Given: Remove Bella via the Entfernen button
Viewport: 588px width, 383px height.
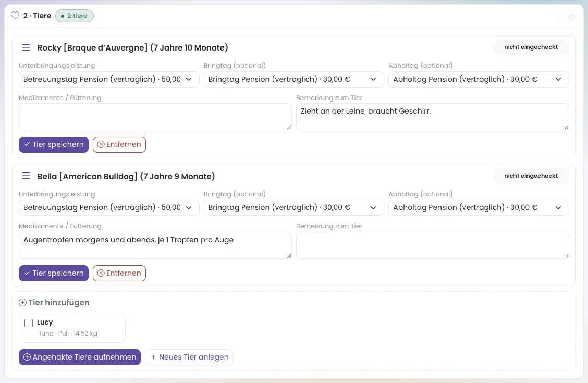Looking at the screenshot, I should pos(119,273).
